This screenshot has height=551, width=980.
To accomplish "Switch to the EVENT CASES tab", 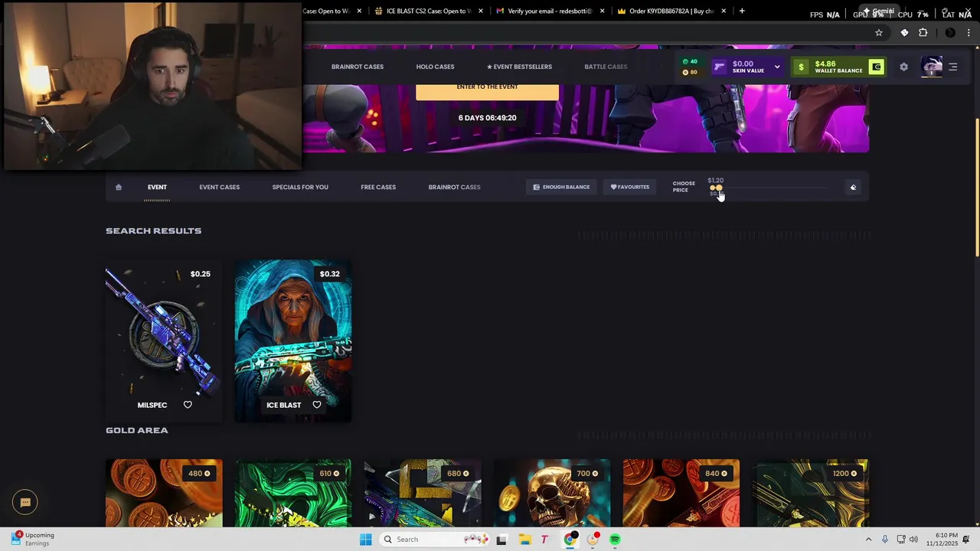I will click(x=219, y=187).
